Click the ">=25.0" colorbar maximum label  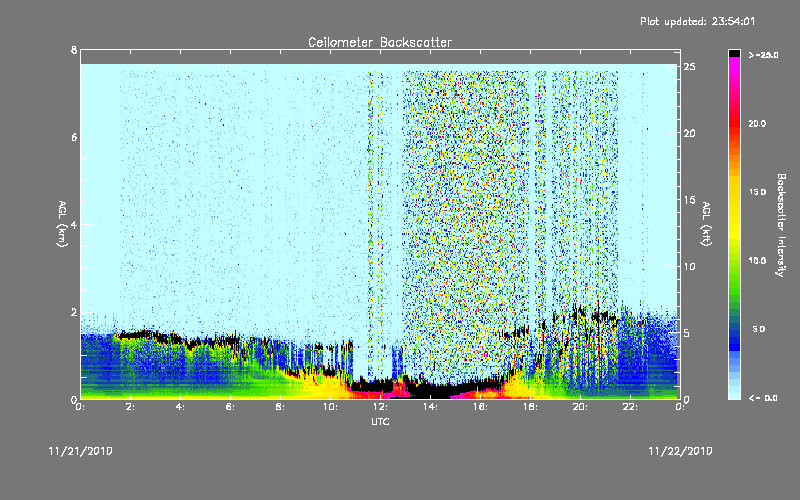click(x=763, y=55)
